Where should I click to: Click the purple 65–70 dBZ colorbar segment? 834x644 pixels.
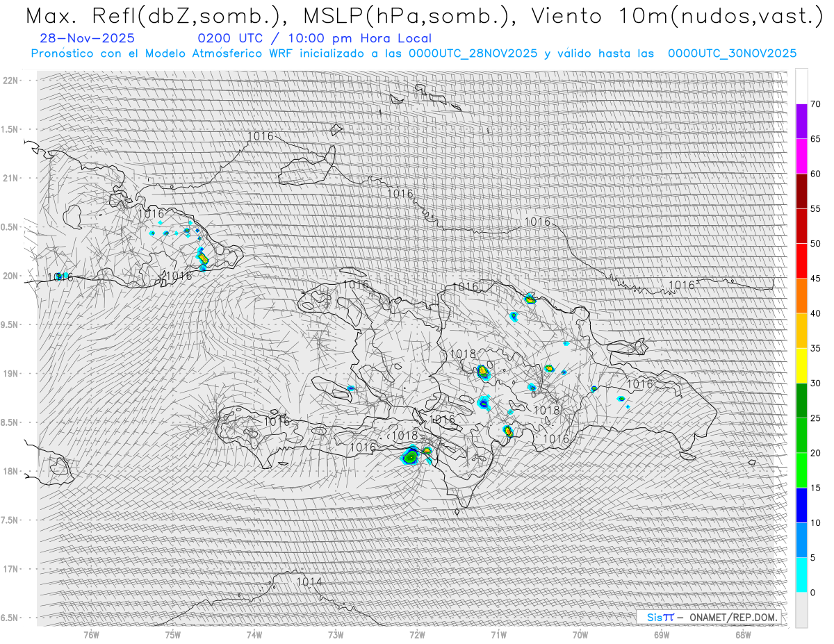click(801, 122)
